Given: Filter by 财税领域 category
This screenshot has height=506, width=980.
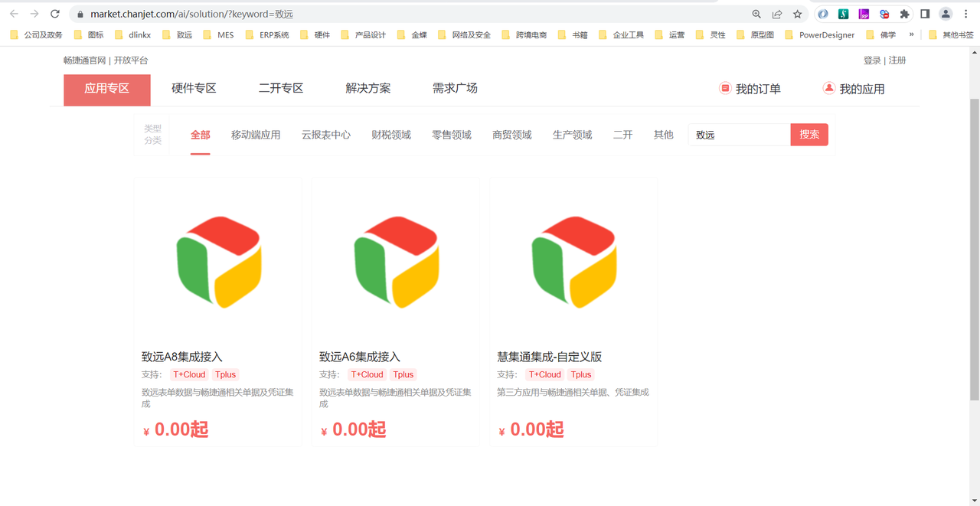Looking at the screenshot, I should click(x=391, y=135).
